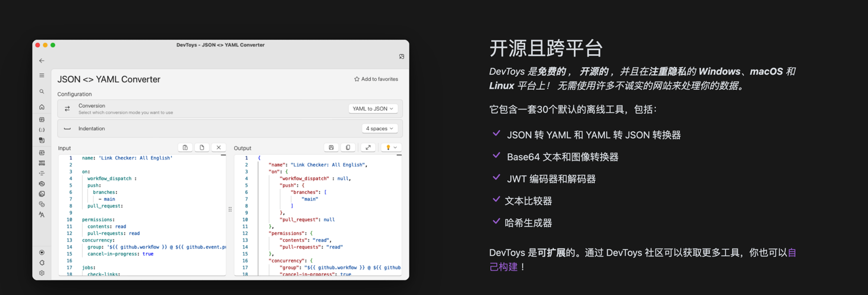Select the linked-circles icon in sidebar
The width and height of the screenshot is (868, 295).
point(42,204)
